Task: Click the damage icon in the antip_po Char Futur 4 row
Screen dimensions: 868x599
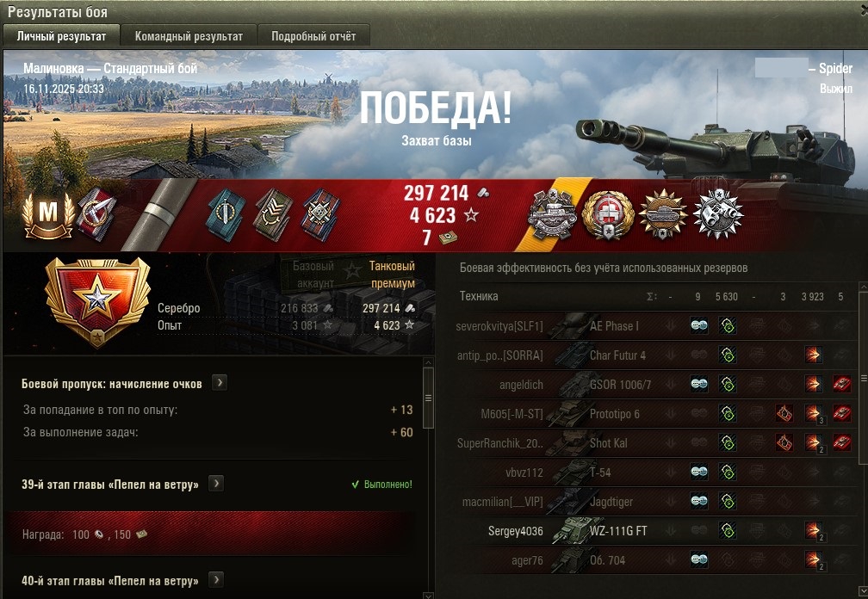Action: (813, 355)
